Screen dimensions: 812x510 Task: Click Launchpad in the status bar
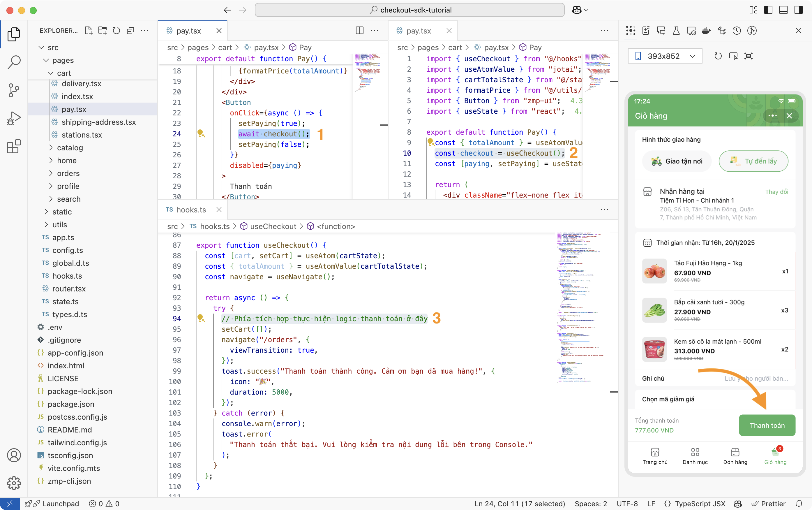coord(52,504)
